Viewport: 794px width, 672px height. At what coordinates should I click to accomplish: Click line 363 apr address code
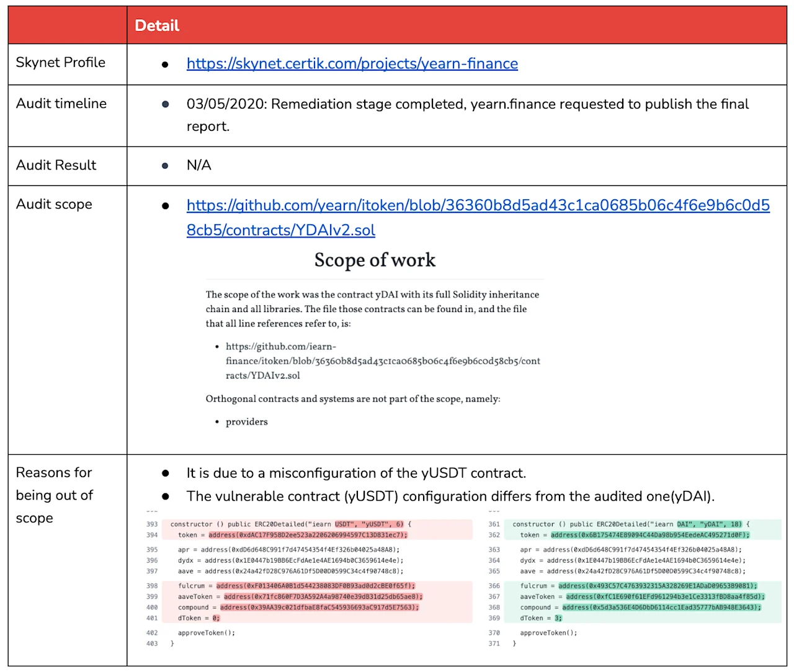point(631,550)
